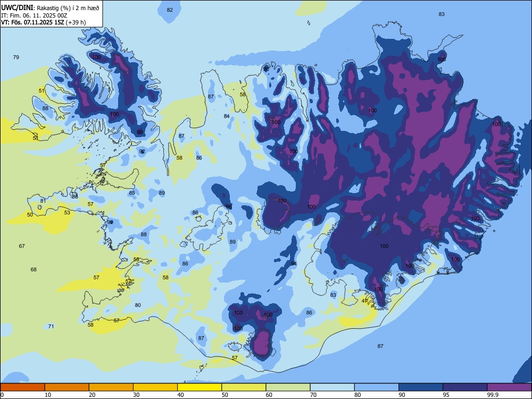This screenshot has width=532, height=399.
Task: Click the humidity value 82 at top
Action: tap(170, 10)
